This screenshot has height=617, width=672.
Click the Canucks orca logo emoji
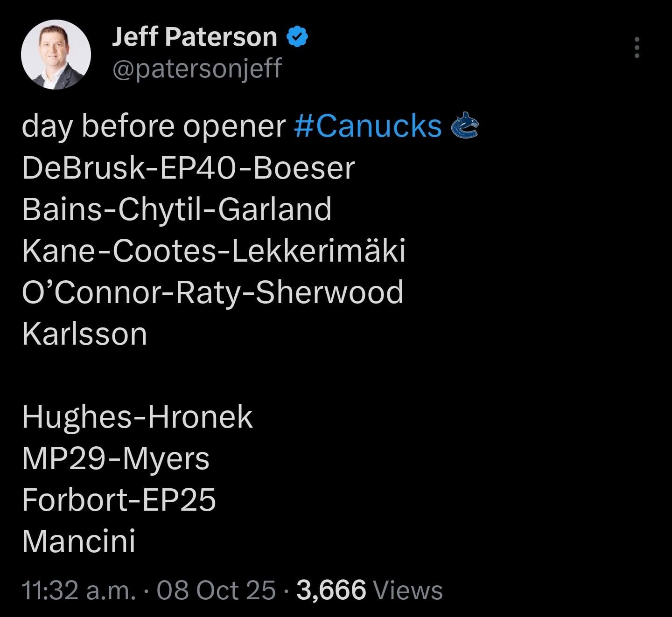tap(464, 126)
